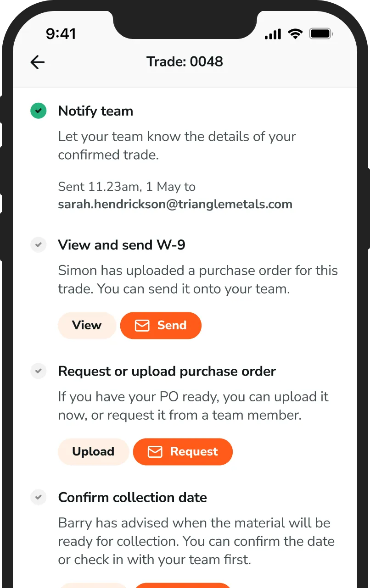Image resolution: width=370 pixels, height=588 pixels.
Task: Tap the Trade: 0048 page title
Action: tap(185, 62)
